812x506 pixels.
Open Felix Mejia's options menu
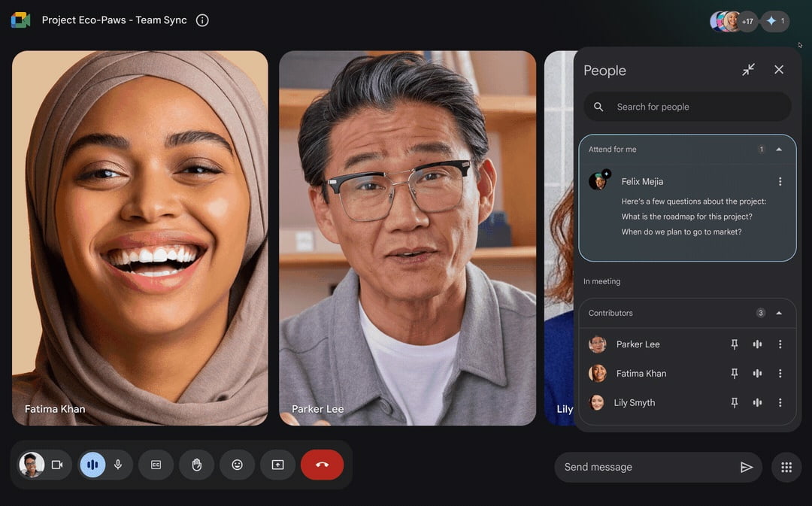(x=780, y=181)
